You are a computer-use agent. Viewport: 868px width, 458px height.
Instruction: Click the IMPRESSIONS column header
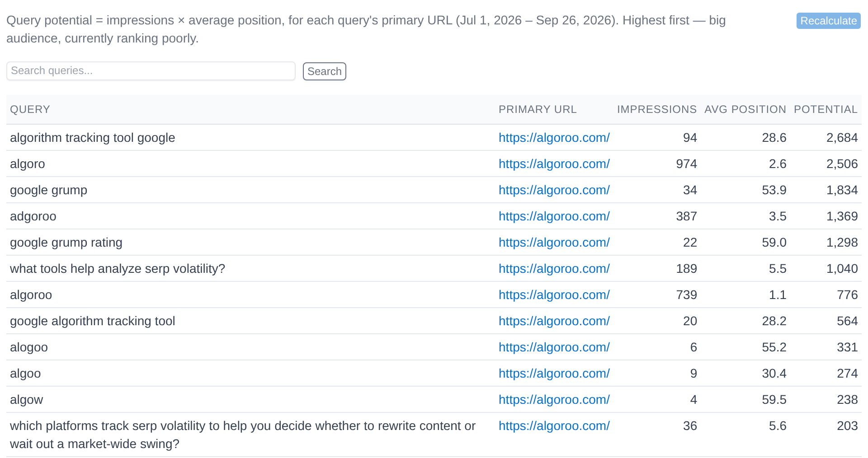(x=657, y=109)
